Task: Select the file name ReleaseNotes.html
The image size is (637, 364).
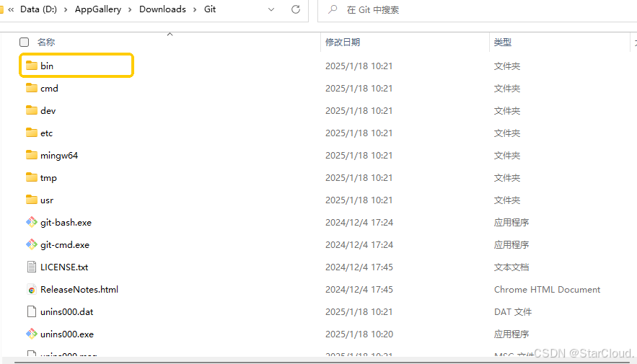Action: tap(79, 289)
